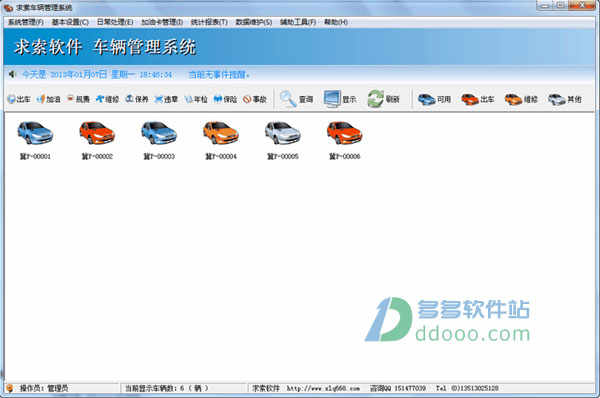
Task: Select the 维修 wrench repair icon
Action: 108,99
